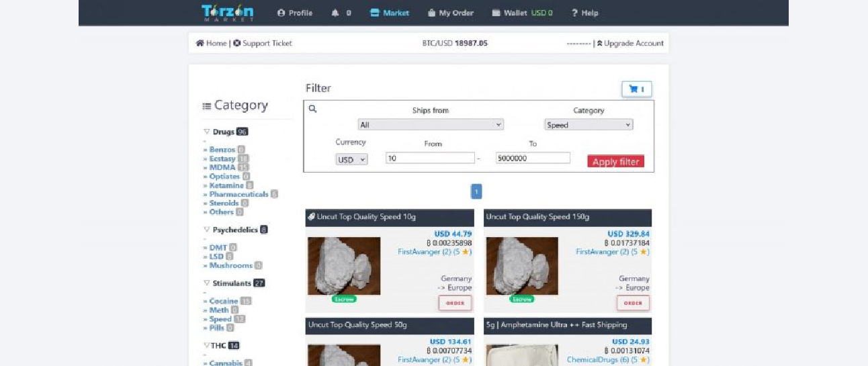The width and height of the screenshot is (868, 366).
Task: Click the filter search magnifier icon
Action: pos(312,109)
